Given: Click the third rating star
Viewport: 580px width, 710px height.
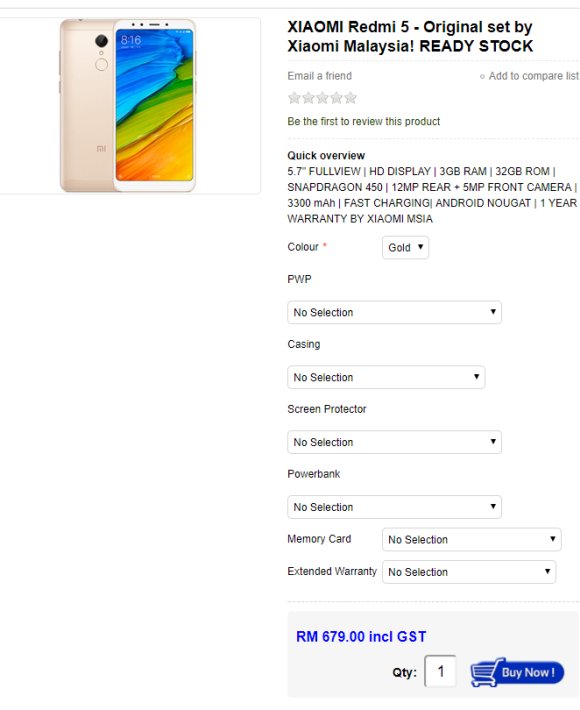Looking at the screenshot, I should click(x=322, y=98).
